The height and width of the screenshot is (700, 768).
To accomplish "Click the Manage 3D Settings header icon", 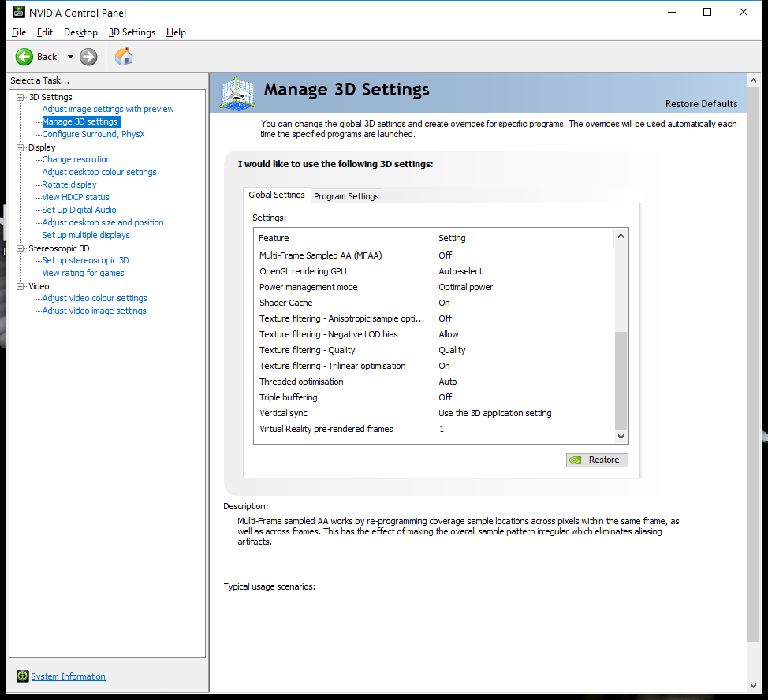I will pos(237,93).
